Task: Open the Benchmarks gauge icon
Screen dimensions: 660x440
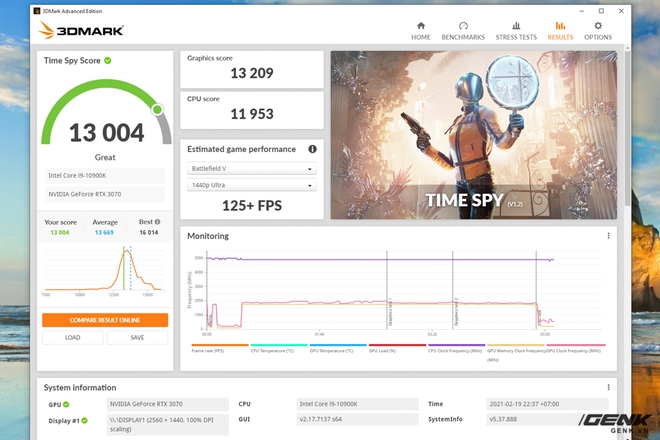Action: [463, 26]
